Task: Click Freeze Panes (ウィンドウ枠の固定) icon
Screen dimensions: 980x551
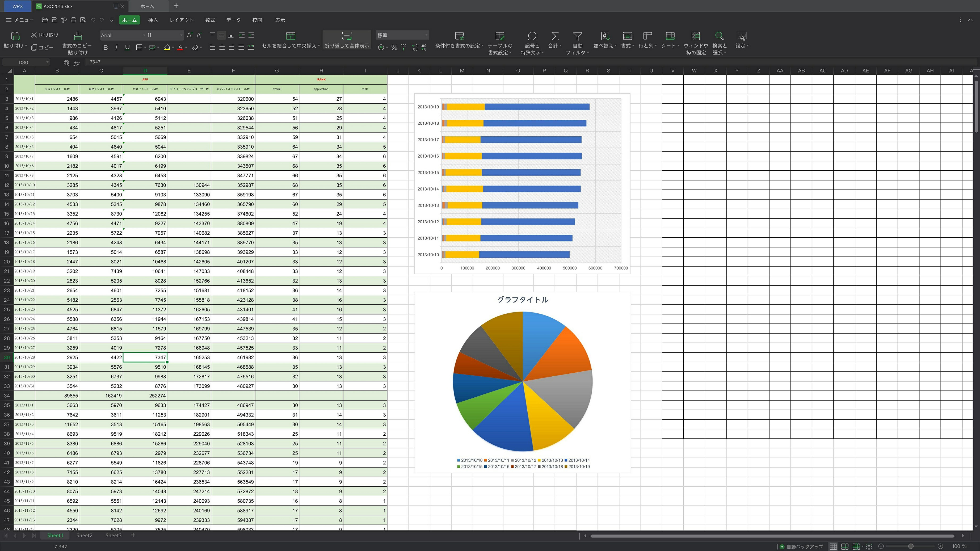Action: [x=696, y=36]
